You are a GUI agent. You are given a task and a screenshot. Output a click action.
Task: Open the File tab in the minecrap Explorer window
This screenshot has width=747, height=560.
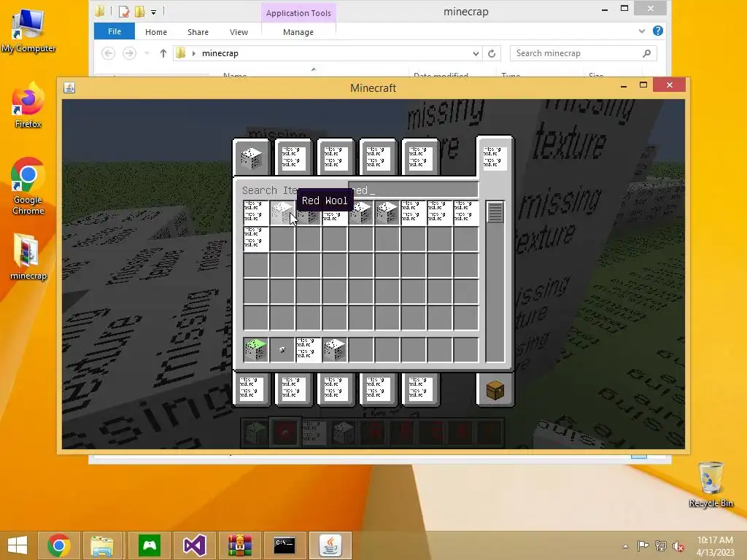[x=115, y=31]
